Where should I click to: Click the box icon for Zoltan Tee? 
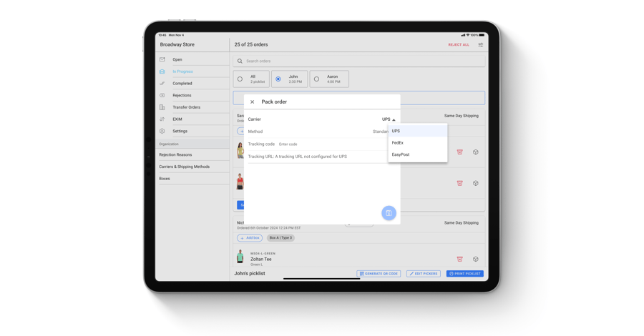tap(476, 259)
